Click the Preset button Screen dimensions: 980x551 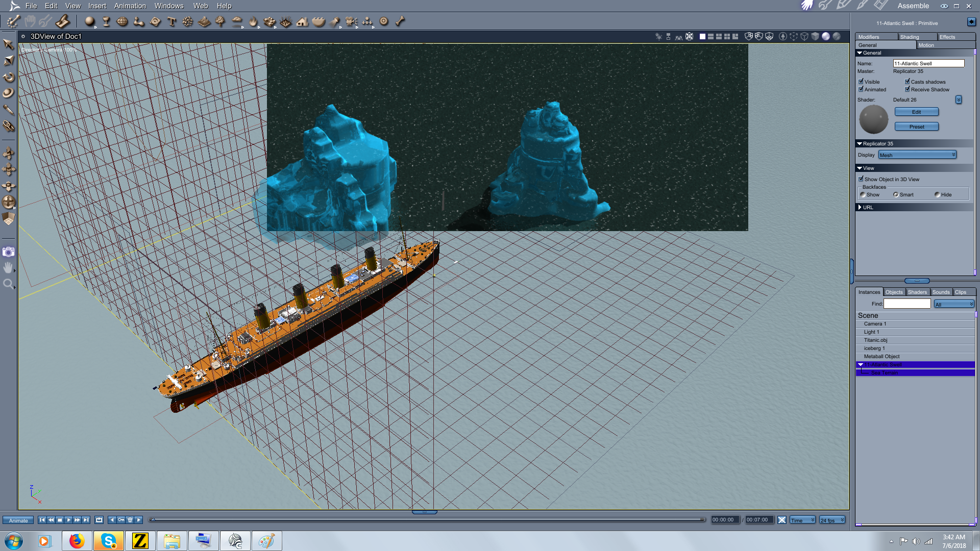[x=916, y=127]
